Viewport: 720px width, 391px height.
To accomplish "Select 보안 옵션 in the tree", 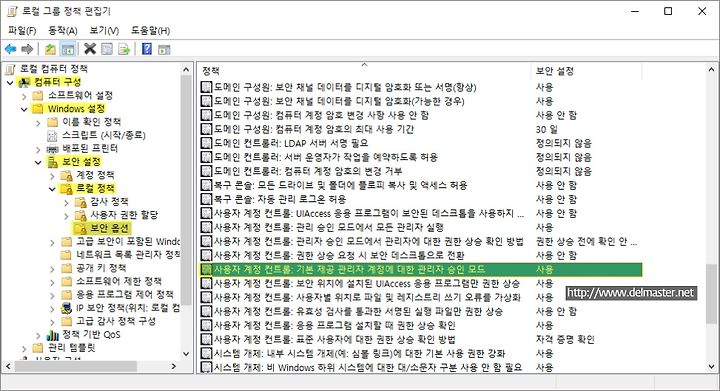I will click(x=109, y=228).
